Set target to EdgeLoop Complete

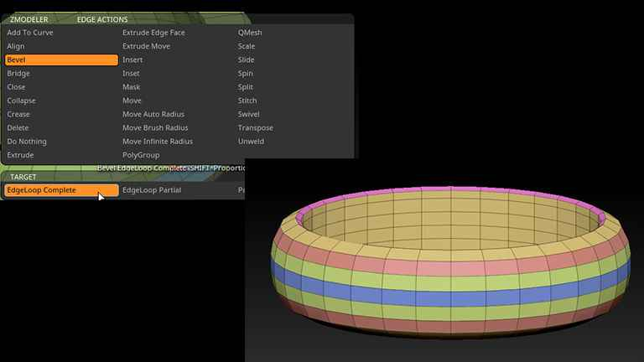click(x=61, y=190)
